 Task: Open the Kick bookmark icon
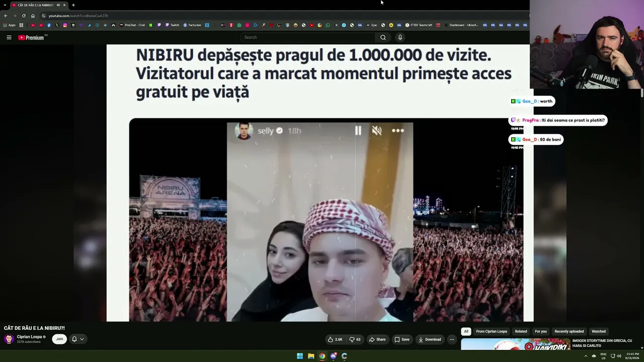150,25
